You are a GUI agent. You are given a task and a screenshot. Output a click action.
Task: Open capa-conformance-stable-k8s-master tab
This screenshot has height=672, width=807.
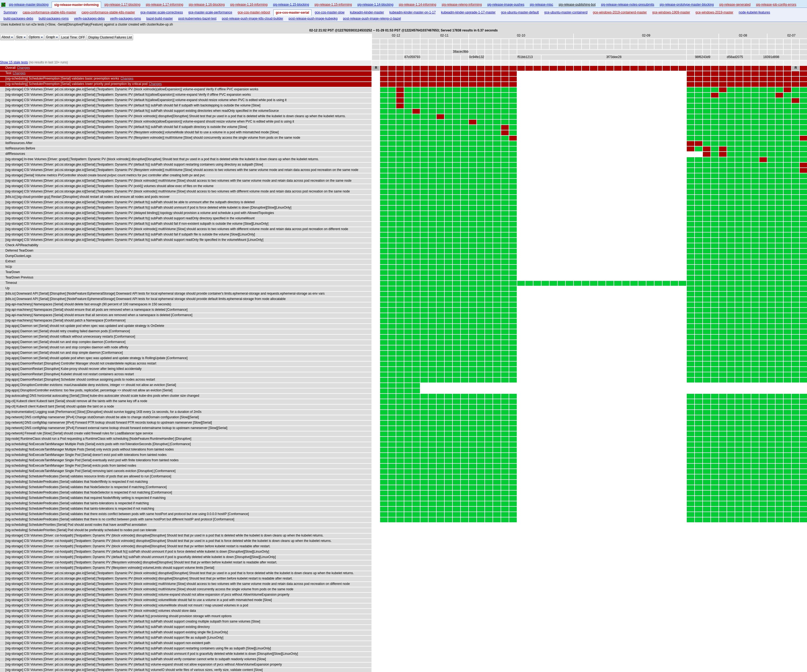[49, 12]
